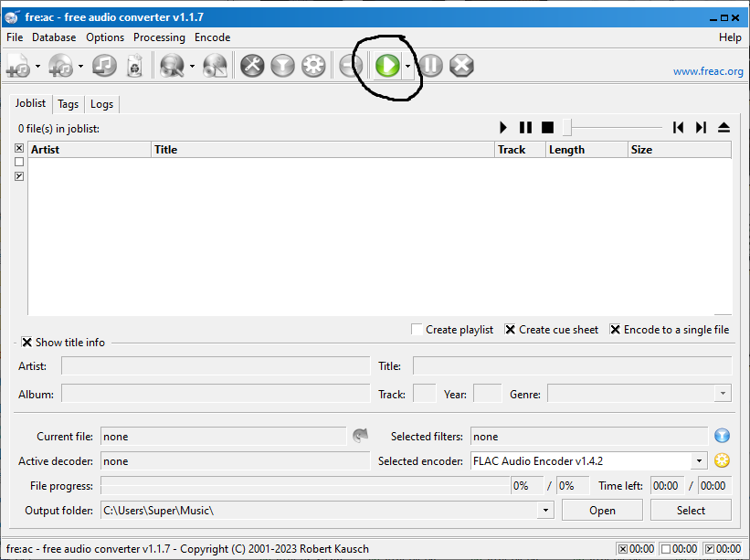
Task: Open the Help menu
Action: [730, 37]
